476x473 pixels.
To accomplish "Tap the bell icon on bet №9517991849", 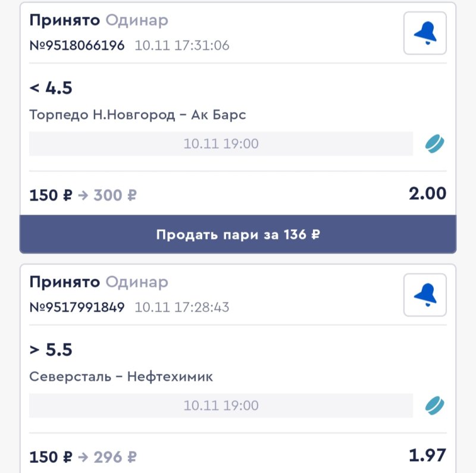I will coord(425,295).
